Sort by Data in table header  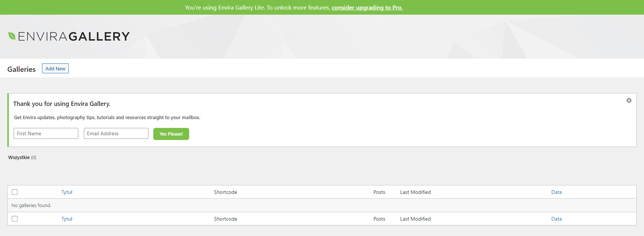pos(557,192)
